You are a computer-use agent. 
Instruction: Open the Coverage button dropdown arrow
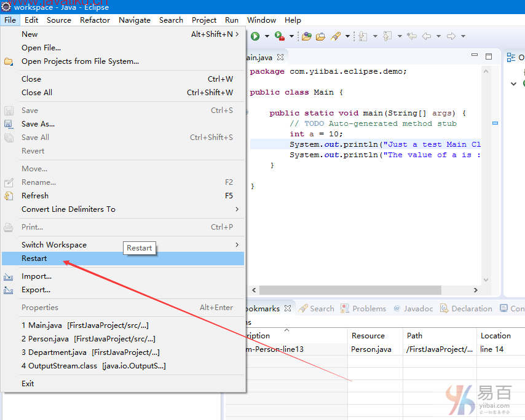pyautogui.click(x=291, y=36)
